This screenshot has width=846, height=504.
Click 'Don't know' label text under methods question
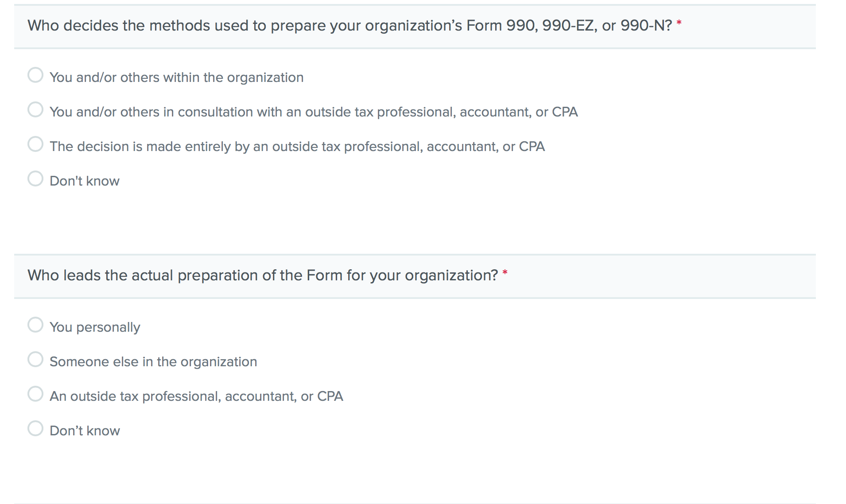(x=84, y=181)
